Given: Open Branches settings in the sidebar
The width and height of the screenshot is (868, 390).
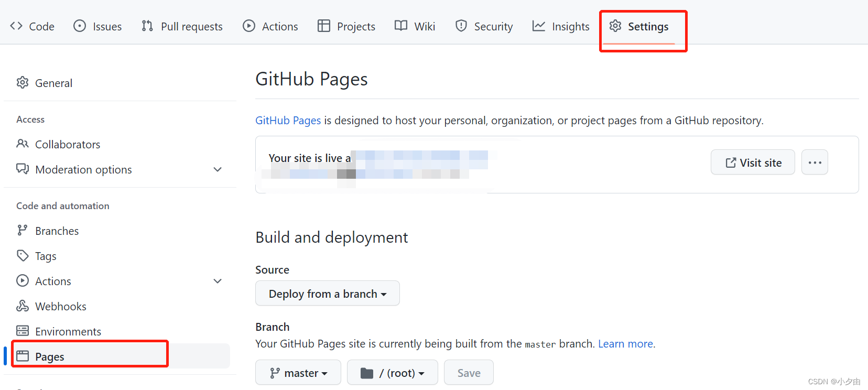Looking at the screenshot, I should pos(120,231).
